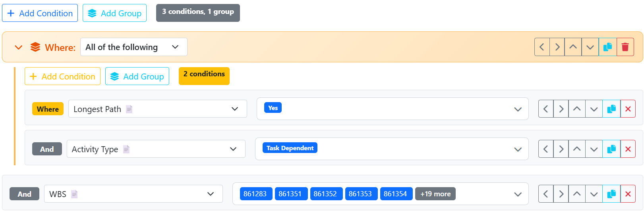Outdent the WBS condition left

click(546, 194)
